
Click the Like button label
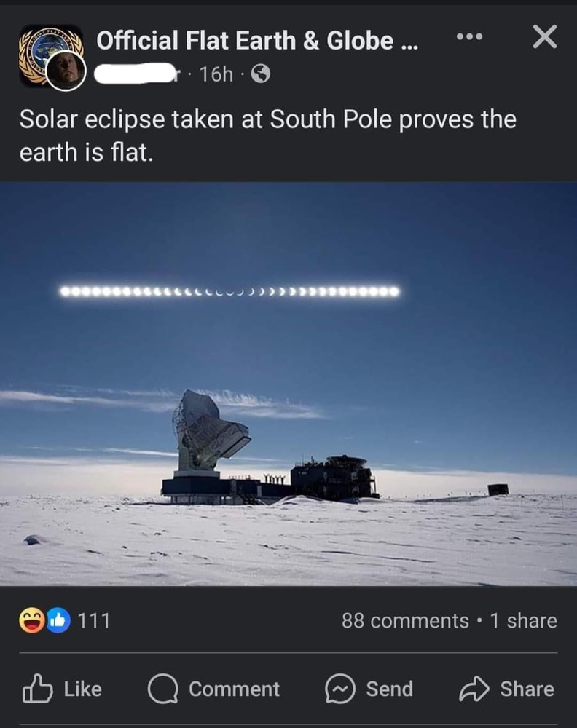click(x=83, y=689)
